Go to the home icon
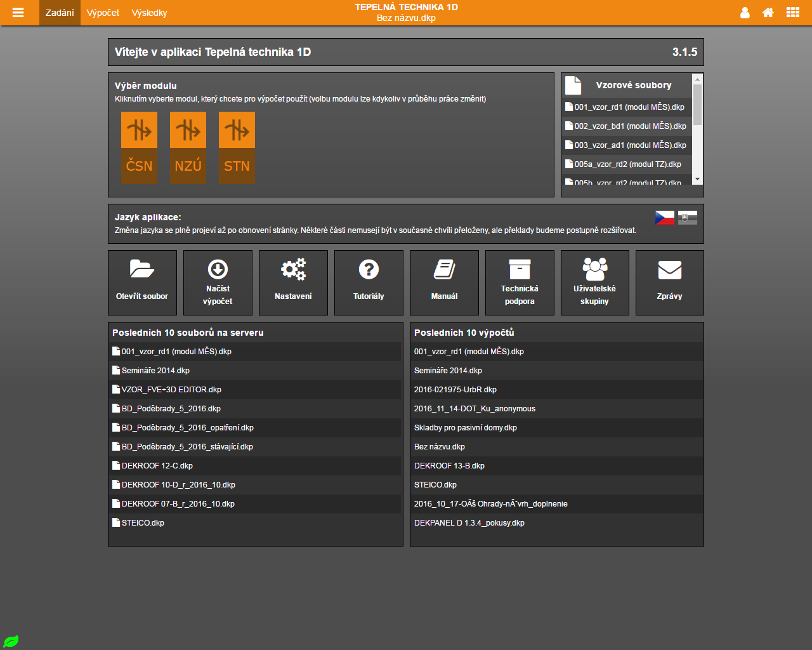Image resolution: width=812 pixels, height=650 pixels. coord(768,13)
